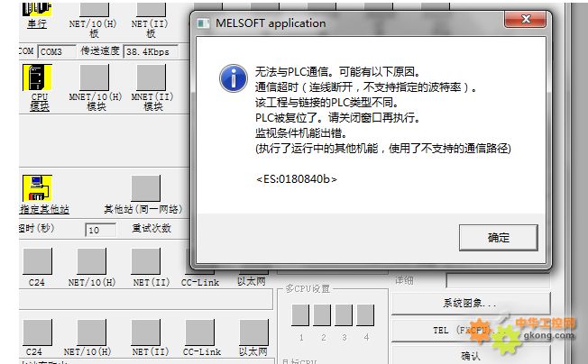Viewport: 588px width, 364px height.
Task: Select the lower row 以太网 icon
Action: tap(254, 332)
